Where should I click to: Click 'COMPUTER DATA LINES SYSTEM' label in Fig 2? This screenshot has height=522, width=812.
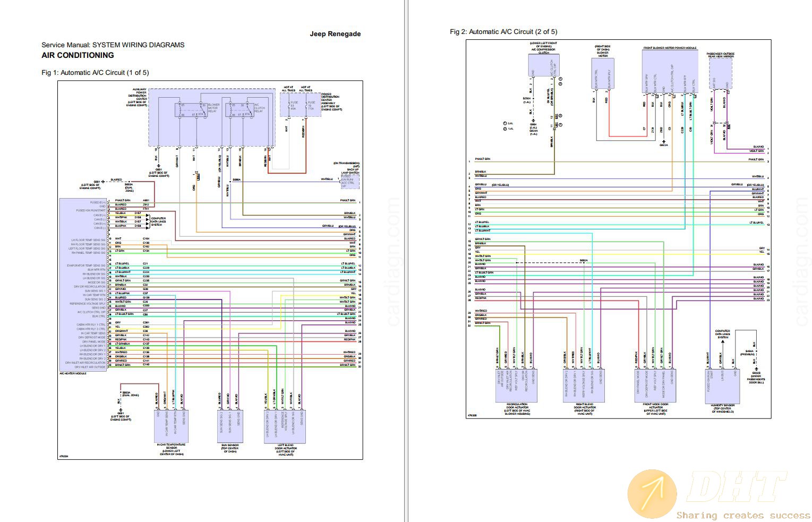point(722,334)
